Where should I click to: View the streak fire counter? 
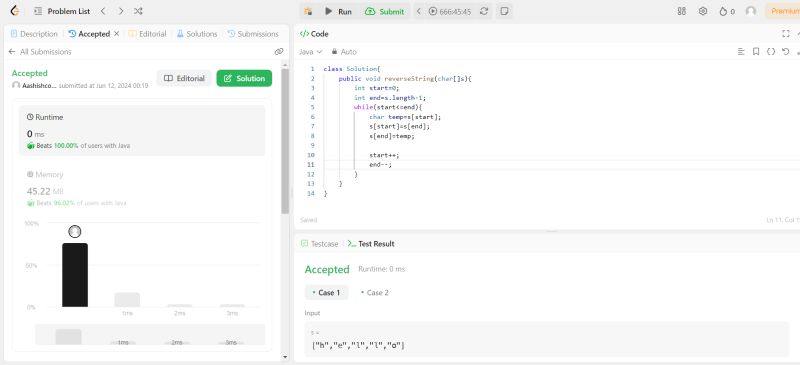click(x=727, y=11)
